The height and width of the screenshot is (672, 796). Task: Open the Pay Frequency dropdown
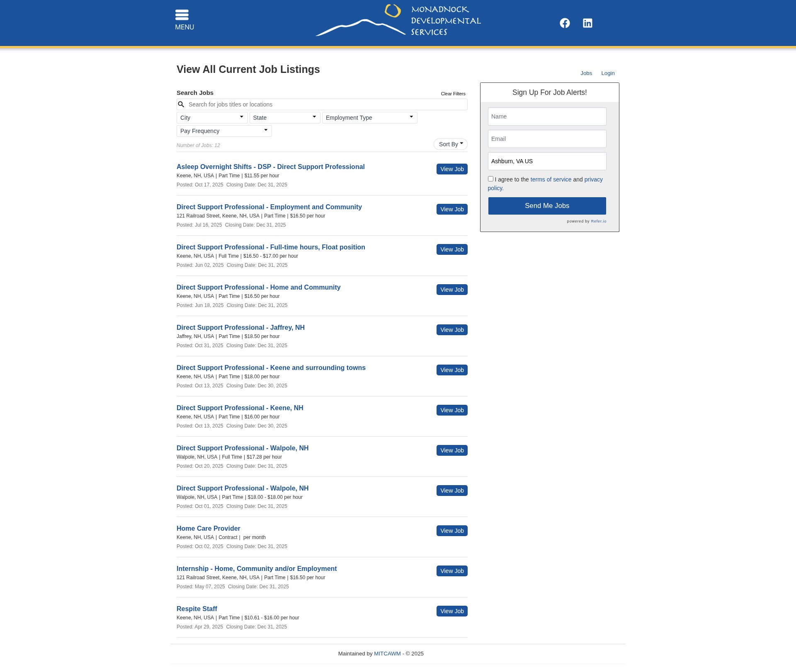[224, 131]
